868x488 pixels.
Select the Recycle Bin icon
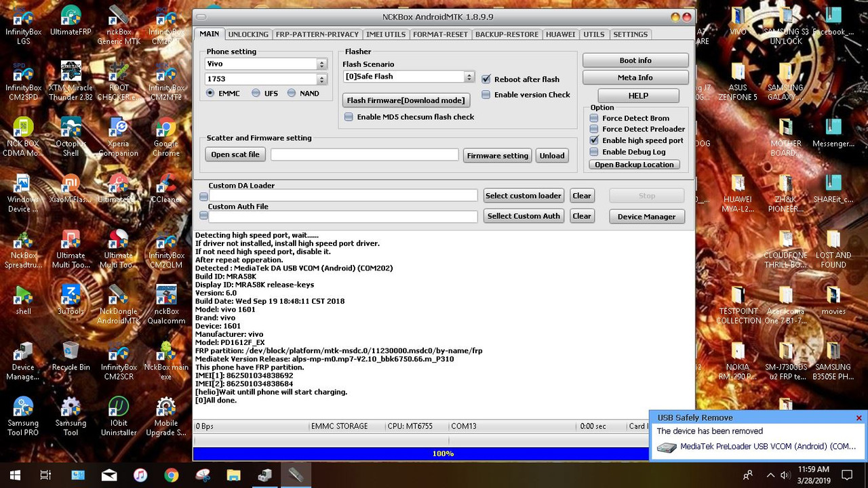(x=71, y=356)
